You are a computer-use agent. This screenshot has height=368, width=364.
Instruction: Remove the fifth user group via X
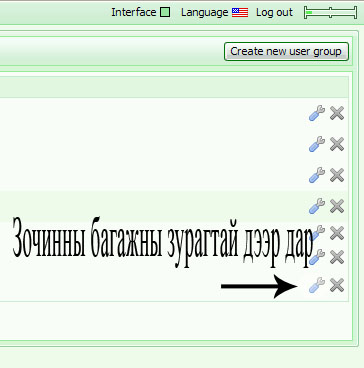(x=337, y=233)
